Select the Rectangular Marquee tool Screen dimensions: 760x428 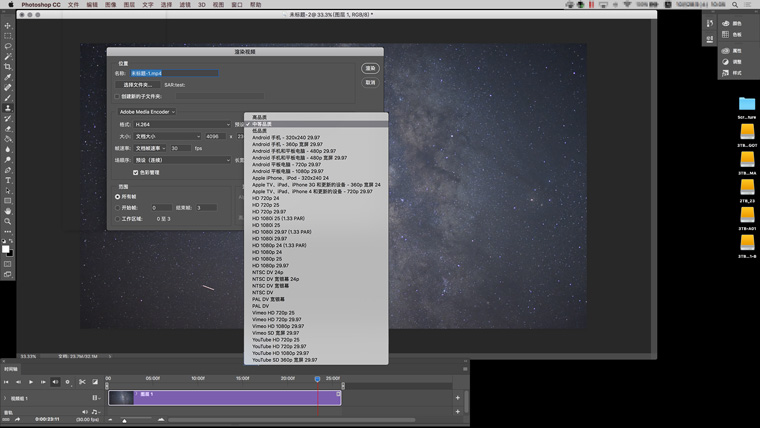coord(7,36)
